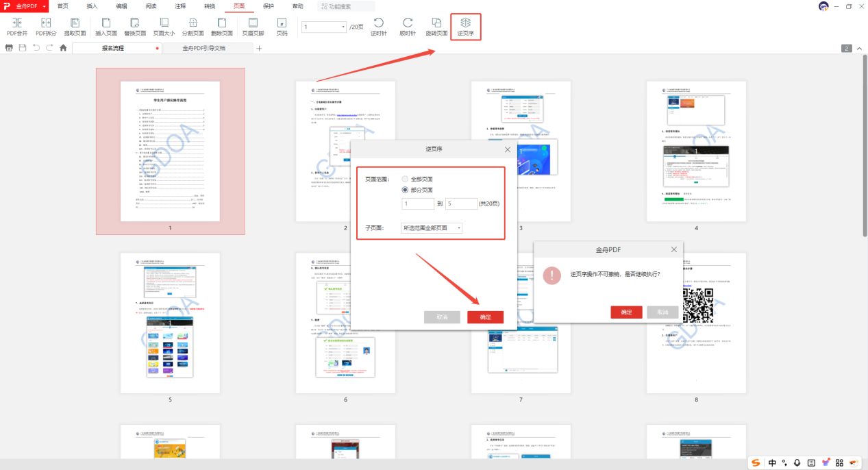The width and height of the screenshot is (868, 470).
Task: Open the 阅读 menu tab
Action: click(x=151, y=5)
